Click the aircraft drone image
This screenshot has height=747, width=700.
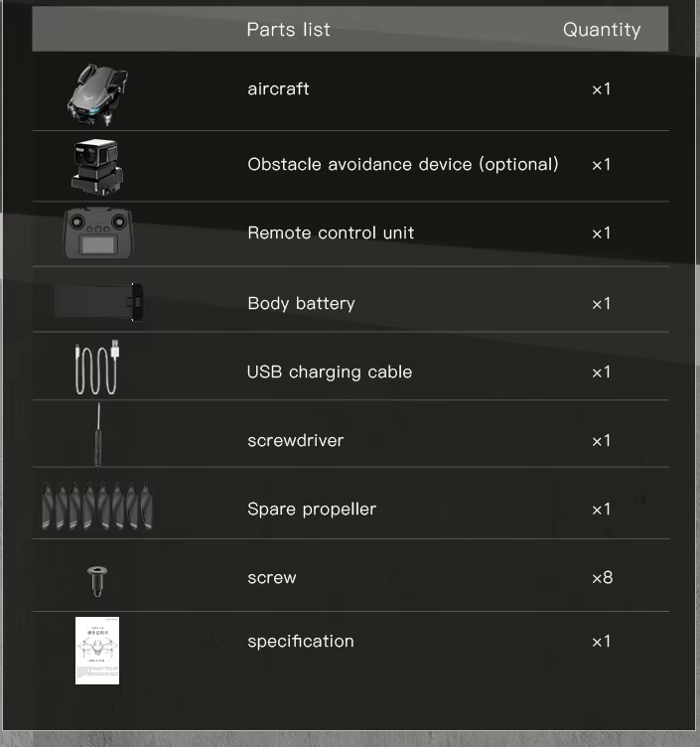pos(97,93)
